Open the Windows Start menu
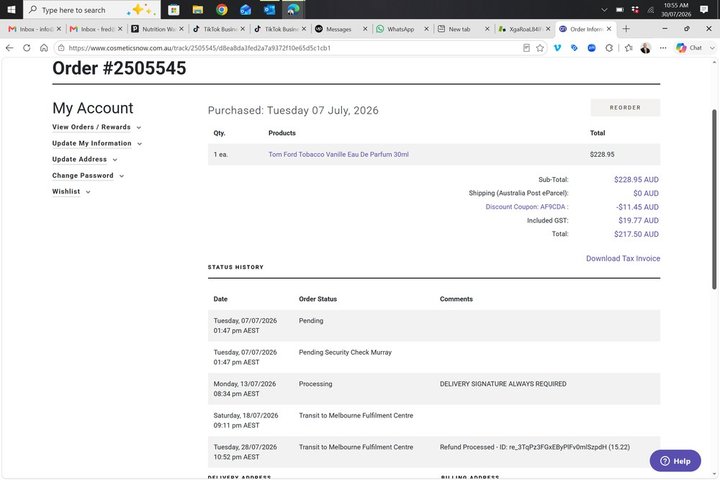720x480 pixels. coord(11,9)
